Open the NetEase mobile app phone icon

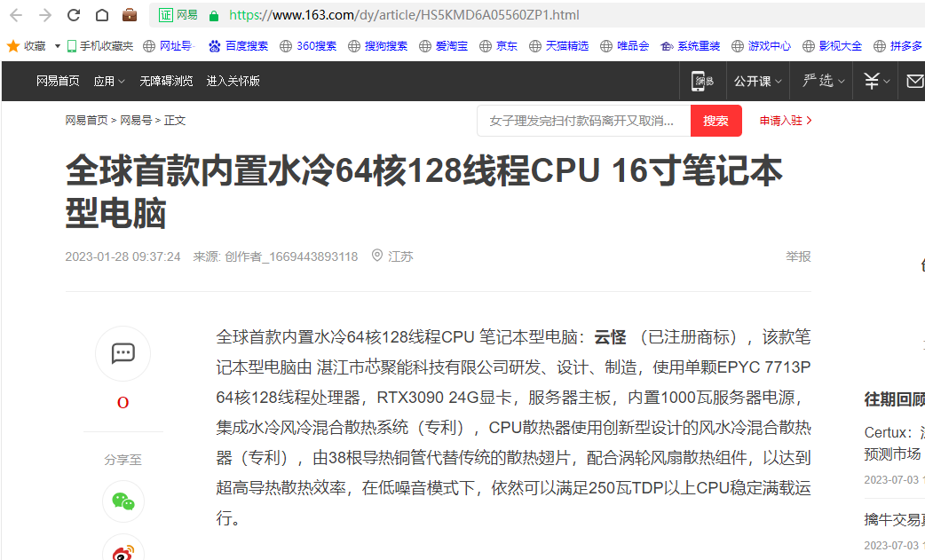(703, 81)
